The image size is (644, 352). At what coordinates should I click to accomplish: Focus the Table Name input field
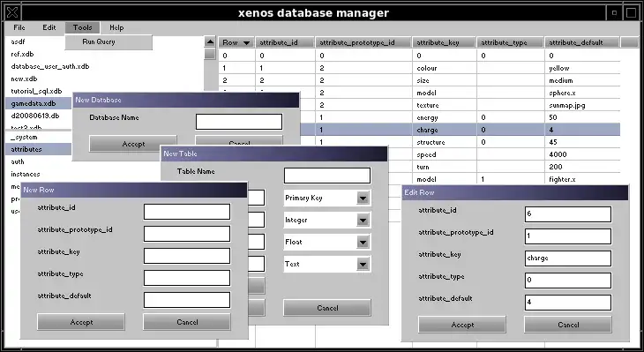click(x=327, y=176)
